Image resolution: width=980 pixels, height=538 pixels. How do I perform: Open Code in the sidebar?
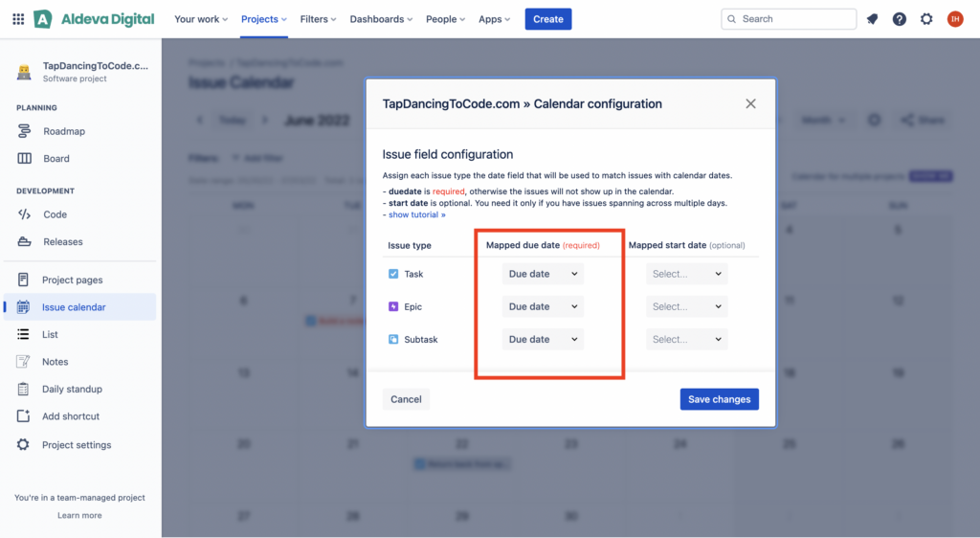pos(55,214)
